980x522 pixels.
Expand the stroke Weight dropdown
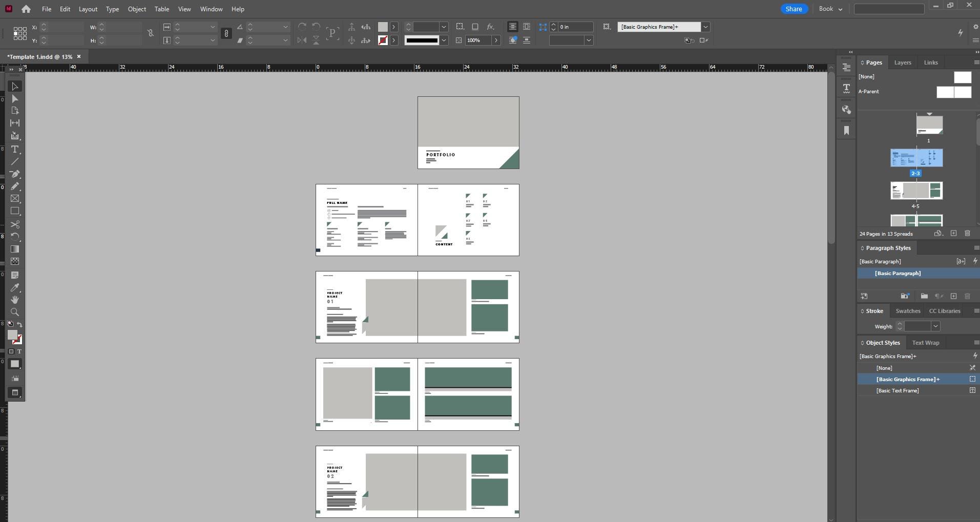[x=935, y=326]
